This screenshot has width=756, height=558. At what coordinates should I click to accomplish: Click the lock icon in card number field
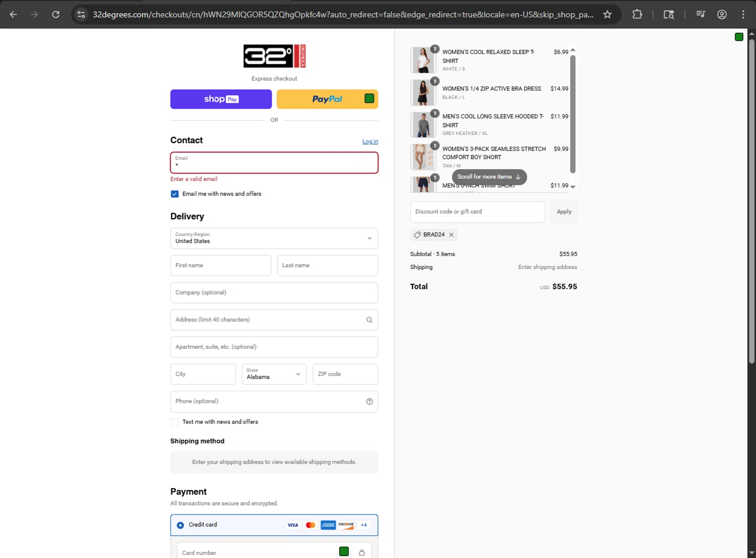point(362,553)
